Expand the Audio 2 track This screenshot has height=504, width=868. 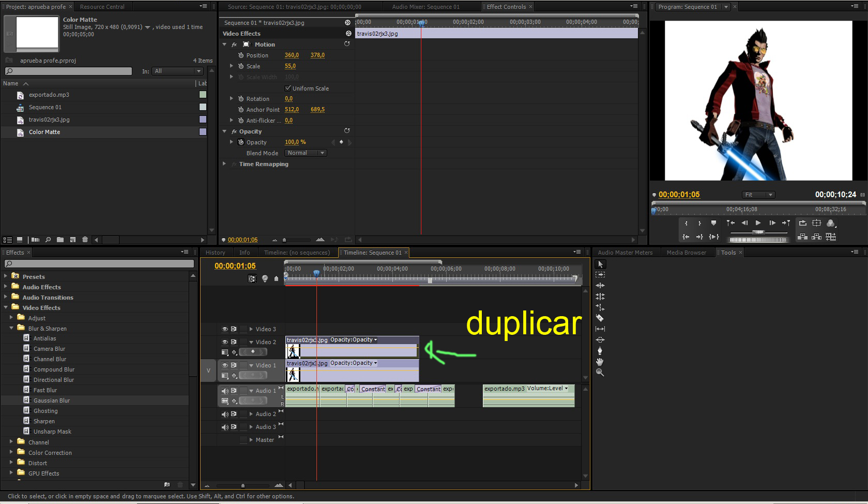pyautogui.click(x=251, y=414)
